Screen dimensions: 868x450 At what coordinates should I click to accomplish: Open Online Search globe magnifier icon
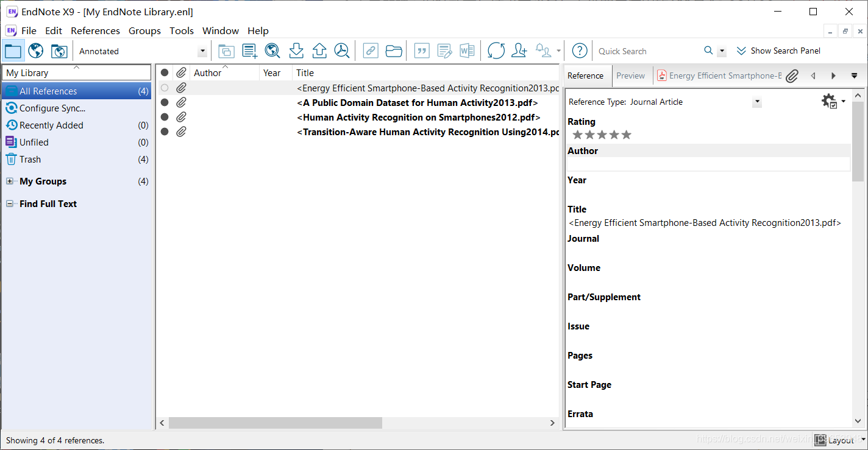coord(272,51)
